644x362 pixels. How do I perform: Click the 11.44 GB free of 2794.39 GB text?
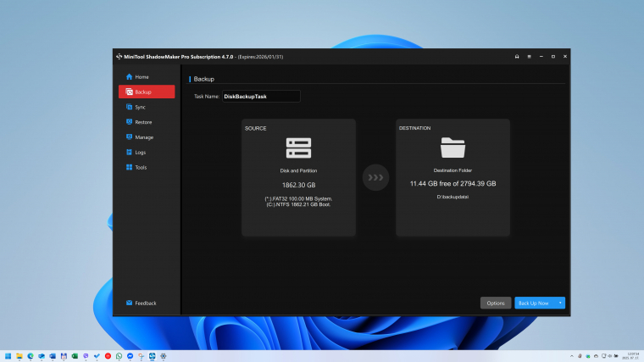click(452, 184)
